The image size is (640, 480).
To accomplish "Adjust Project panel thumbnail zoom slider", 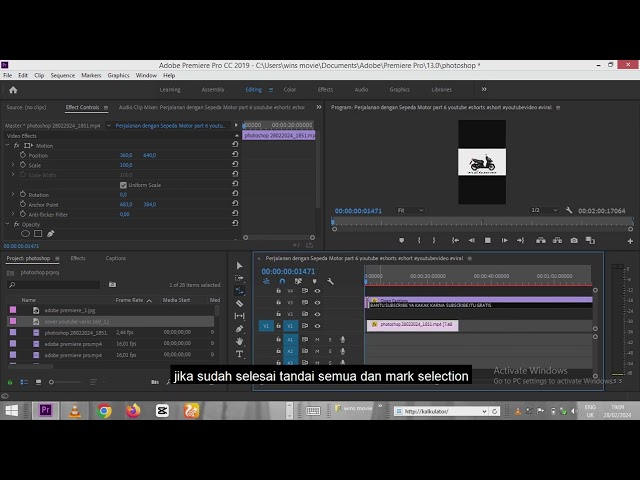I will pyautogui.click(x=65, y=382).
